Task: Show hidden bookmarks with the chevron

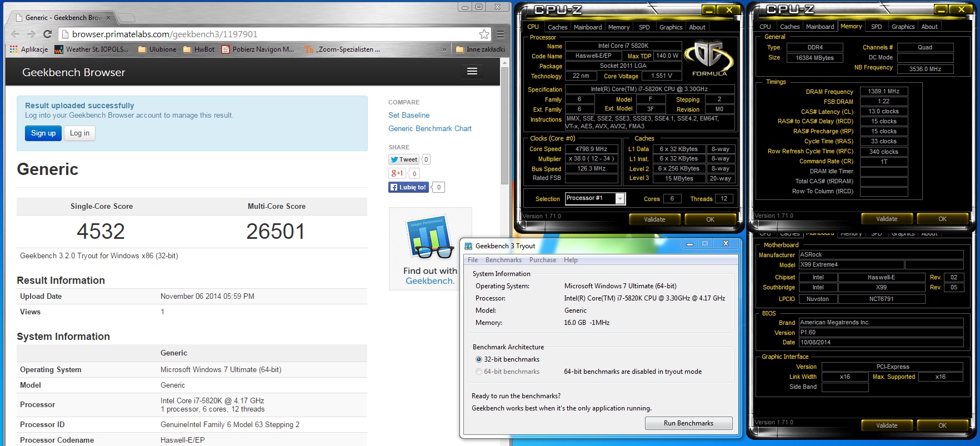Action: tap(444, 49)
